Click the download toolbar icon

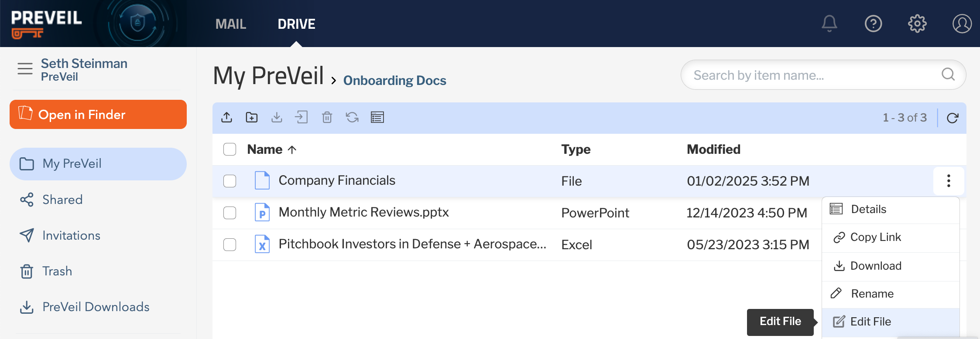[x=277, y=117]
